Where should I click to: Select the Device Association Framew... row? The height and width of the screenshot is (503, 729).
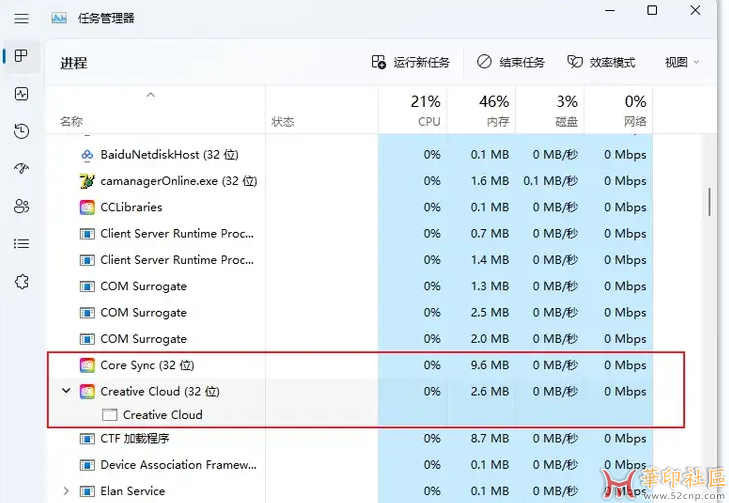(350, 465)
